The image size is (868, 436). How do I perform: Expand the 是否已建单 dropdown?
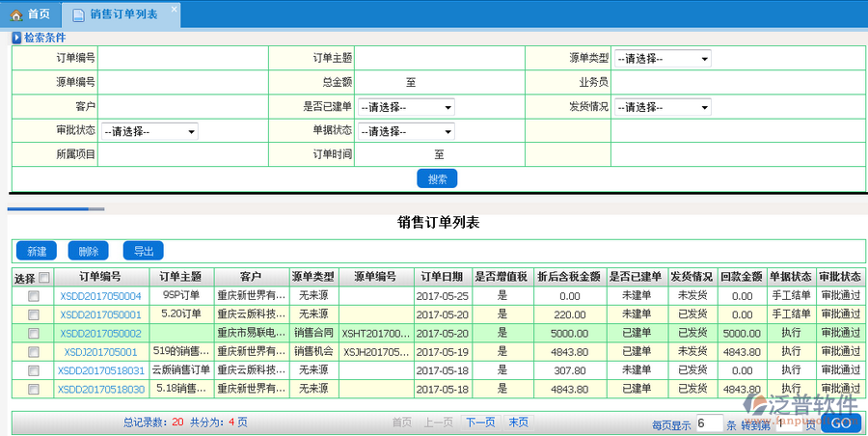[406, 107]
